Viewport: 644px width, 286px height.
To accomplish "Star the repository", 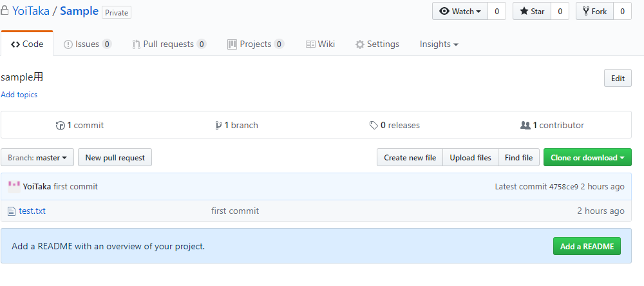I will 532,11.
